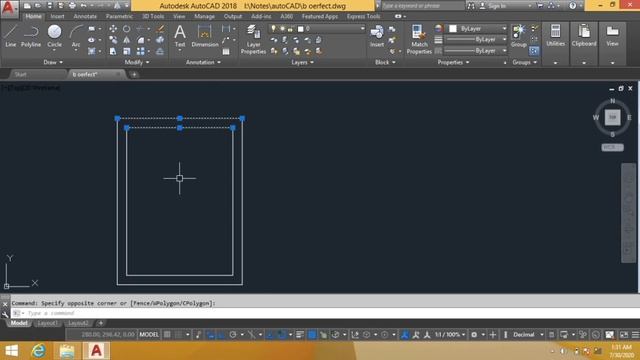
Task: Switch to the Express Tools ribbon tab
Action: [363, 16]
